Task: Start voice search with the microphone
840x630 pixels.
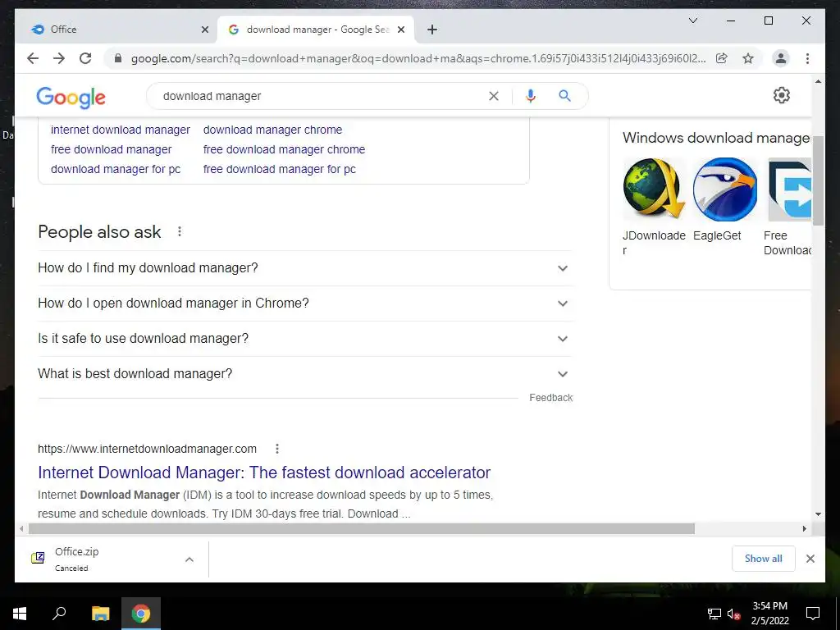Action: (531, 96)
